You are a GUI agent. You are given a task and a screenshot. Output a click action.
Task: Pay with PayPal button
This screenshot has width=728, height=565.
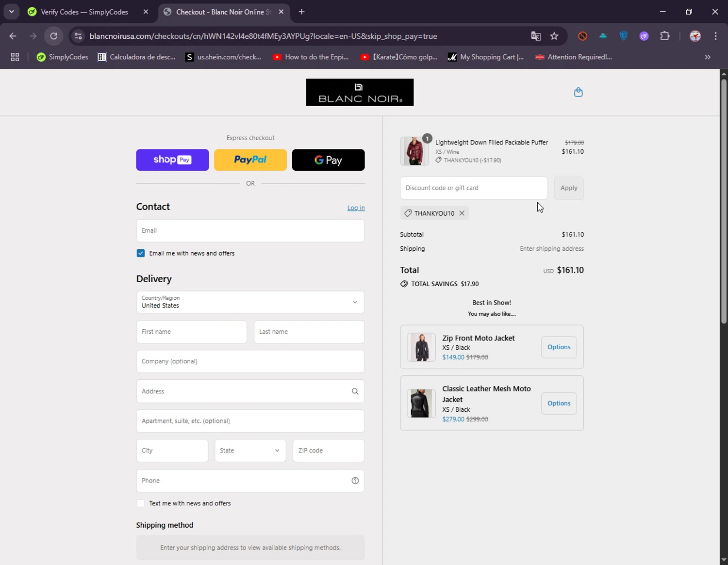coord(250,160)
